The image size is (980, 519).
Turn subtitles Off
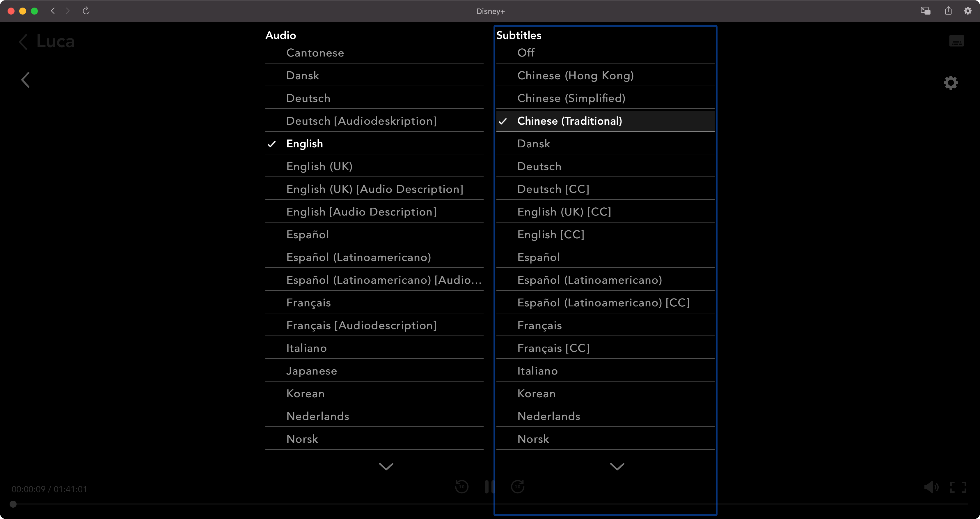coord(605,52)
